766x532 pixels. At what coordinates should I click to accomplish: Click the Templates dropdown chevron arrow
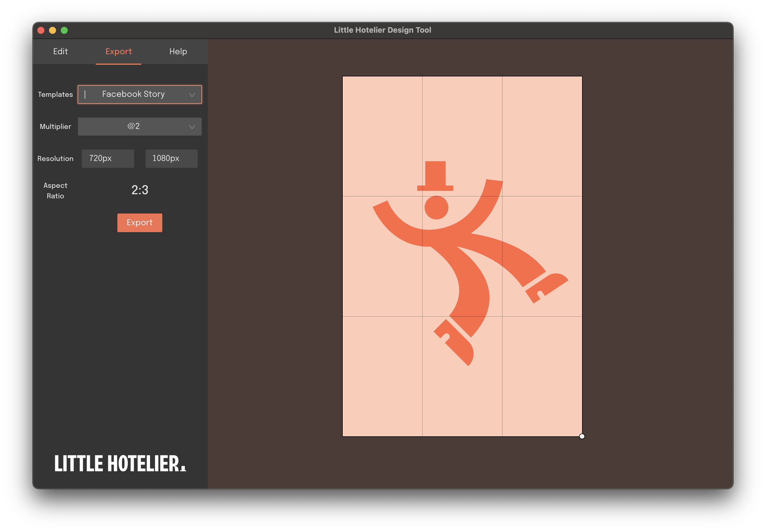192,95
